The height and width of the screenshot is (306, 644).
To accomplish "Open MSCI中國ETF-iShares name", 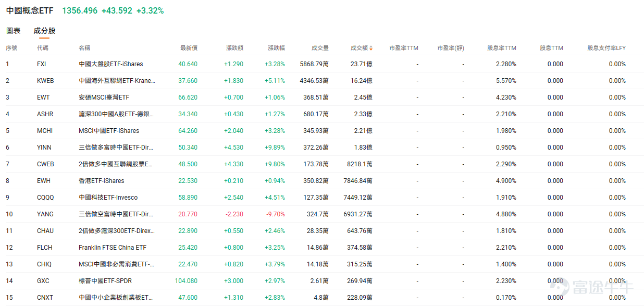I will point(109,131).
